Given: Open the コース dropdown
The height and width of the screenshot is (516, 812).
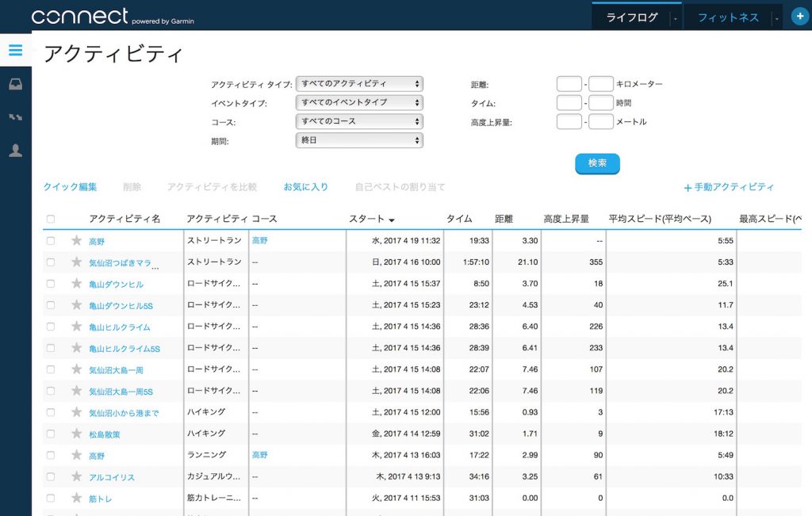Looking at the screenshot, I should (x=359, y=121).
